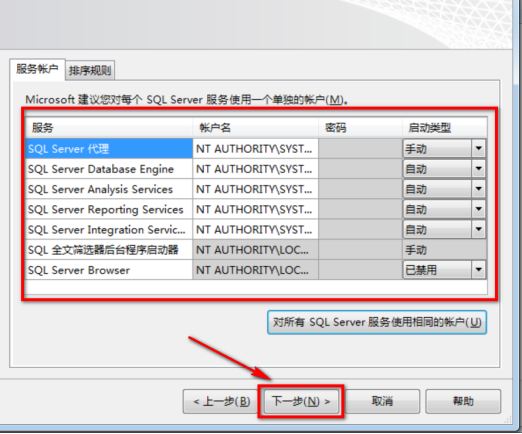Go back with 上一步(B) button

pyautogui.click(x=221, y=401)
